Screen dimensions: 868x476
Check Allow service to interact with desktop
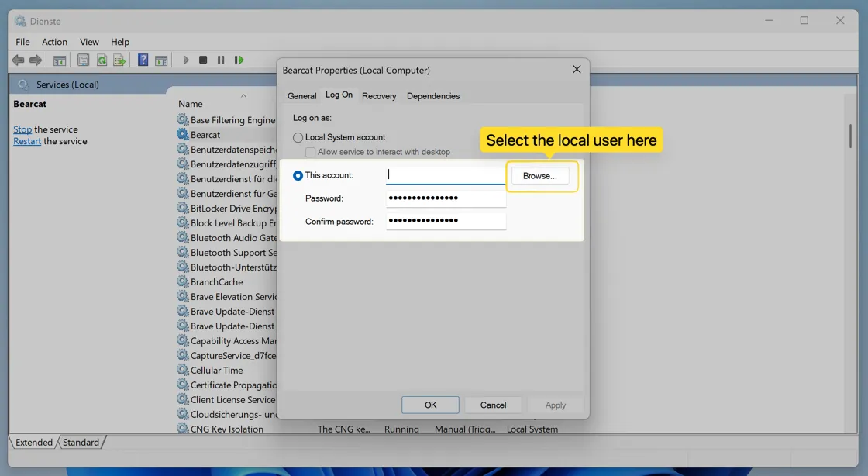click(311, 152)
